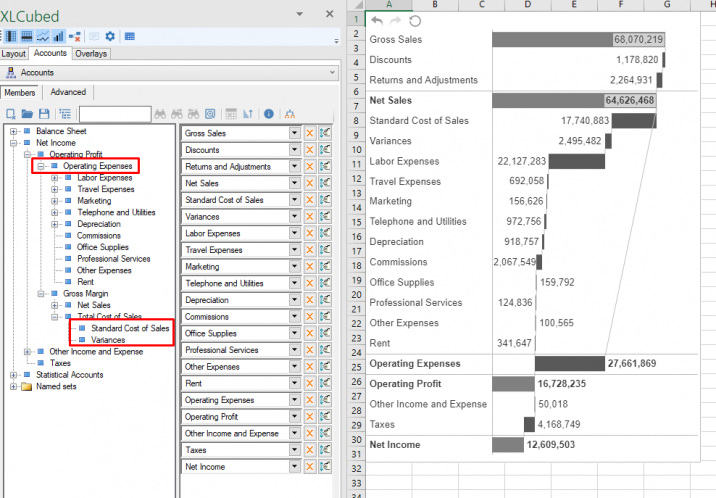Expand the Statistical Accounts tree node

13,375
